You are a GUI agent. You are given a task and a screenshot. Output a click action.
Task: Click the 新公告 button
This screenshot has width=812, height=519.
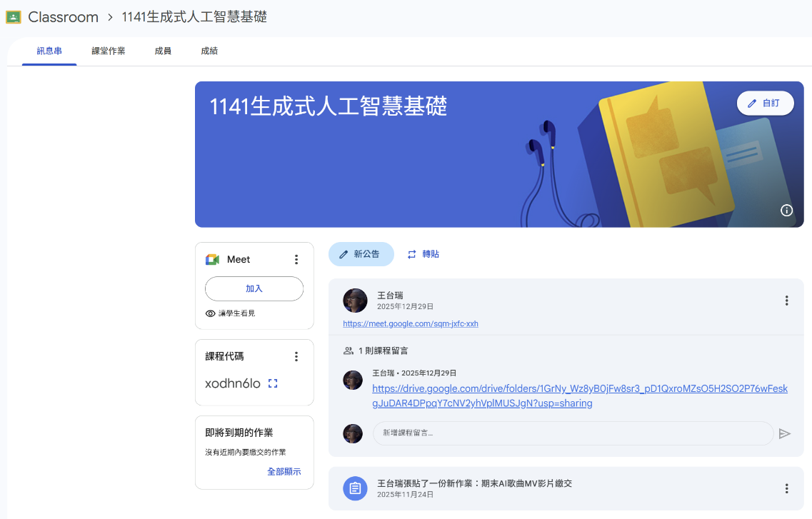[x=361, y=254]
